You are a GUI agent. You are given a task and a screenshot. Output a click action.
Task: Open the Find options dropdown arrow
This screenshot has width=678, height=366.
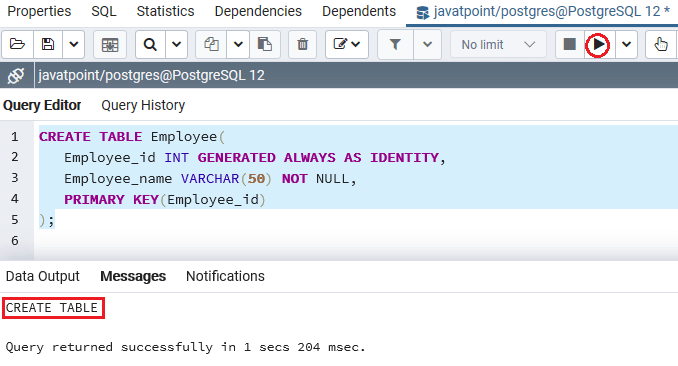(x=176, y=44)
